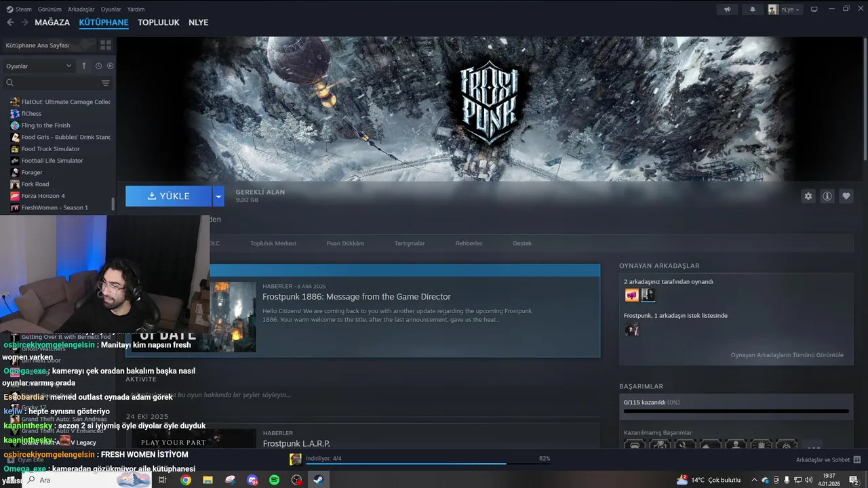Viewport: 868px width, 488px height.
Task: Open the collections grid view icon
Action: coord(106,45)
